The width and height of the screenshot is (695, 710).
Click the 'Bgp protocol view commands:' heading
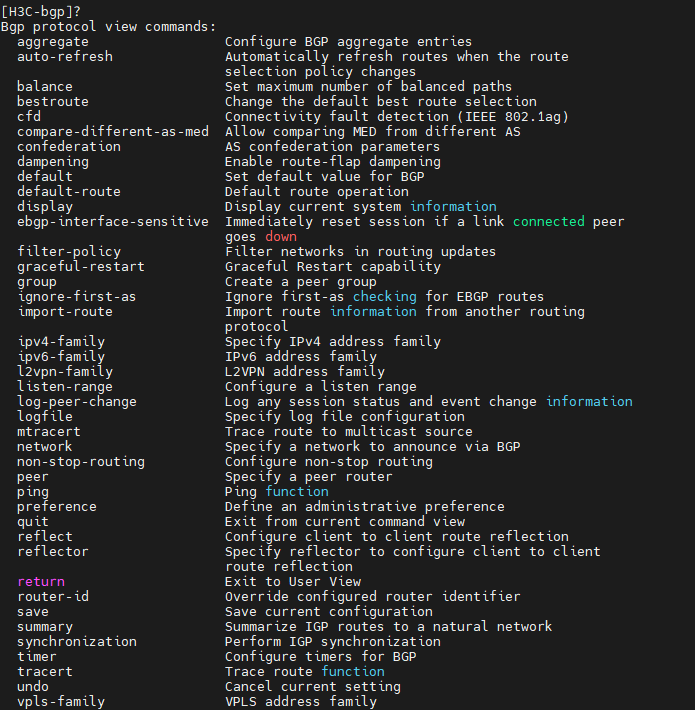tap(109, 26)
